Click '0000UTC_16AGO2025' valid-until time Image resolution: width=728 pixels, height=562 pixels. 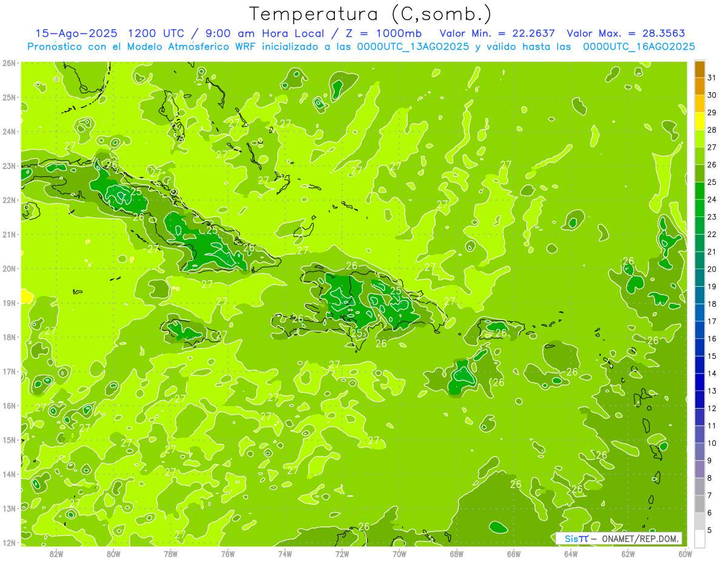coord(639,47)
